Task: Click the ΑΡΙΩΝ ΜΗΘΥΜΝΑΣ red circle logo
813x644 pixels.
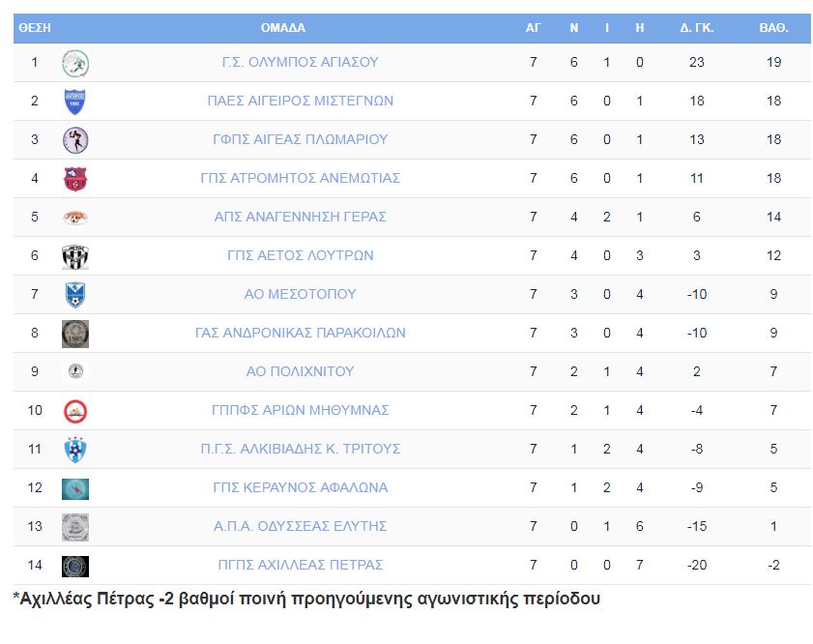Action: point(75,412)
